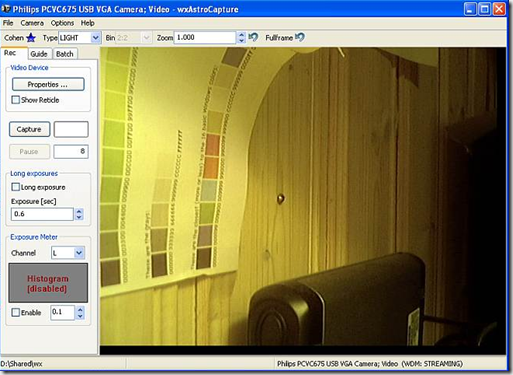Click the blue star icon beside Cohen
Viewport: 513px width, 375px height.
pyautogui.click(x=31, y=38)
